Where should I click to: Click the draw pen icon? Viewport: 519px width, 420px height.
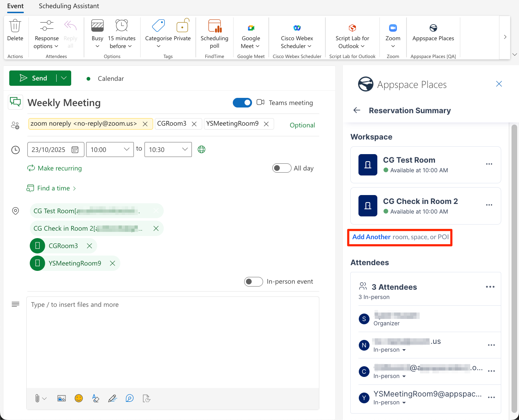(x=112, y=398)
